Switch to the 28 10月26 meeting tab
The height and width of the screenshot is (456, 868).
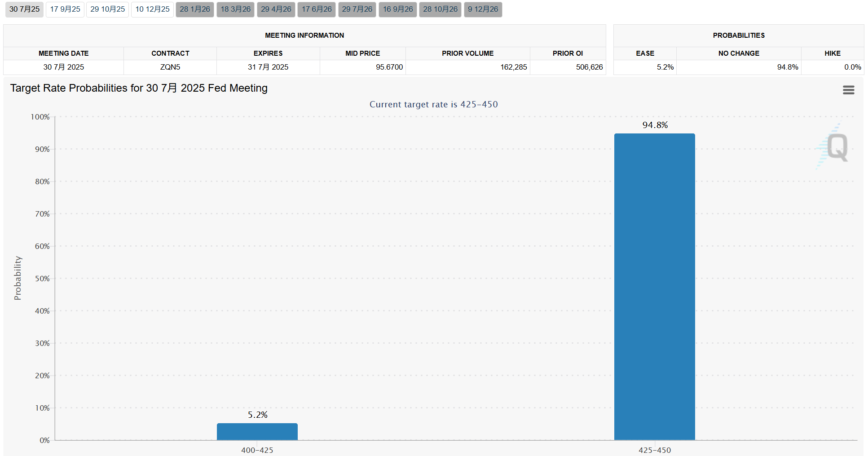tap(440, 9)
